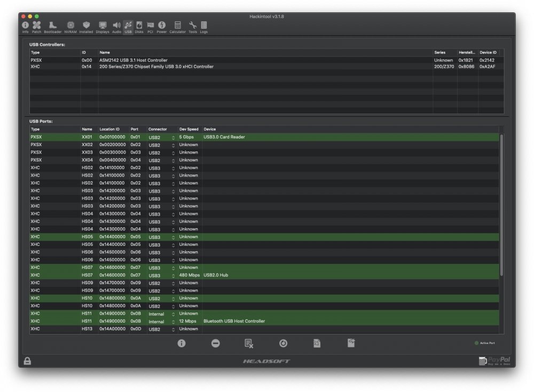Click the remove port minus button
The image size is (534, 392).
(216, 343)
